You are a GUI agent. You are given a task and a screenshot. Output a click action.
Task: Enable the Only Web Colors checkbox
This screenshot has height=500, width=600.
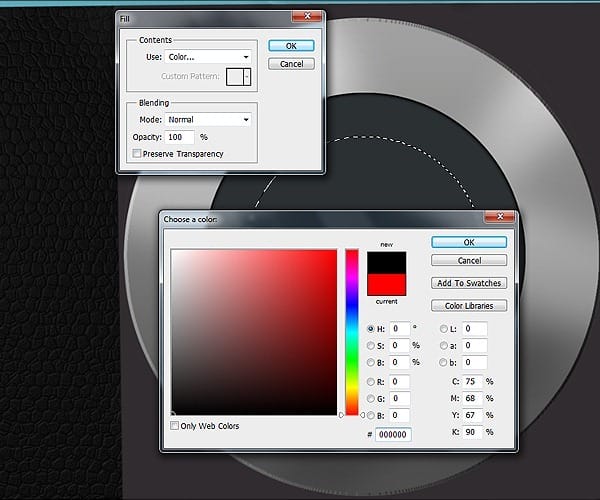[x=174, y=425]
